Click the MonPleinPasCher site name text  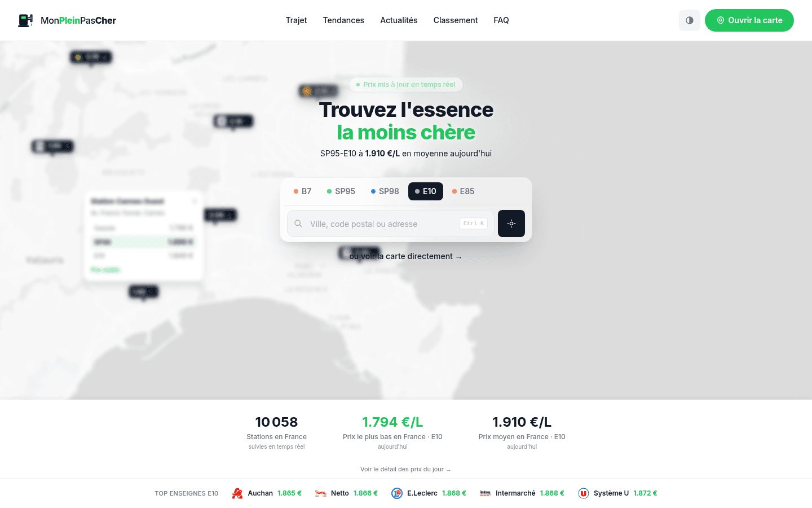(78, 20)
